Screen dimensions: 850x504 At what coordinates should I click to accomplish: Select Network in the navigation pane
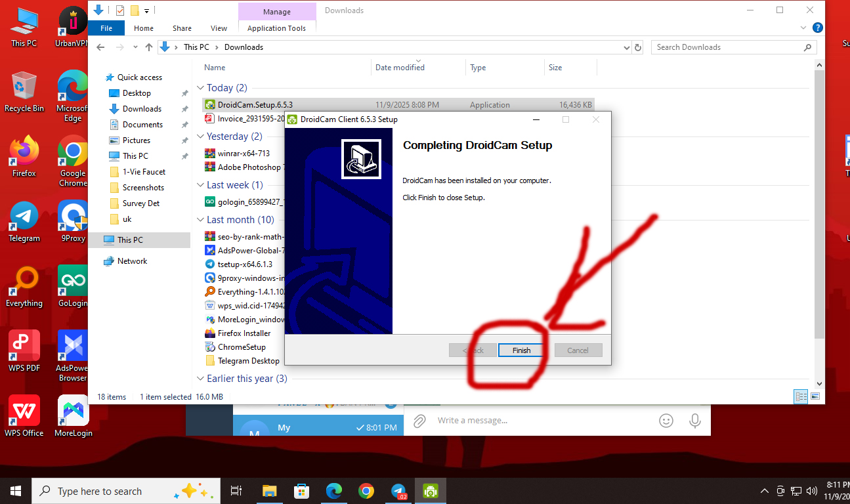[x=132, y=261]
